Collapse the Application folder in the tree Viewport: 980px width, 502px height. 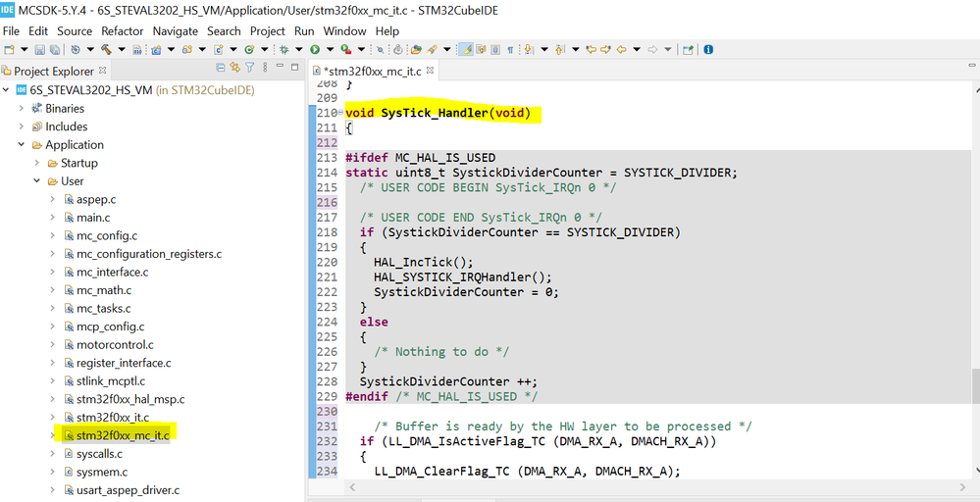[22, 145]
